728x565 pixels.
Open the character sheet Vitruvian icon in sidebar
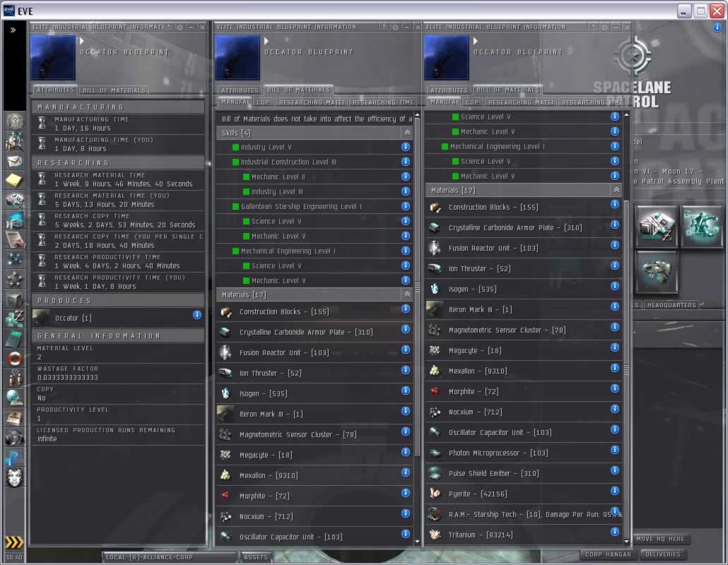click(14, 121)
